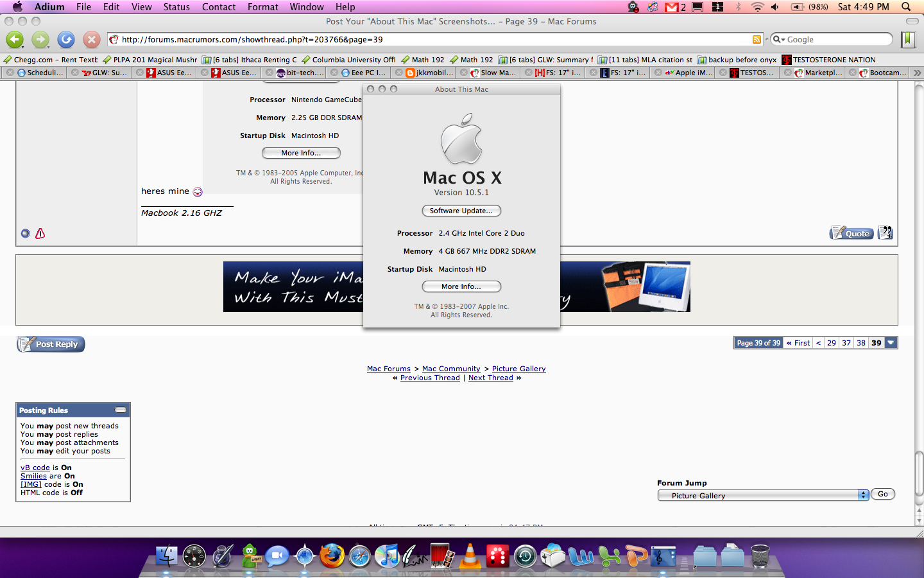This screenshot has width=924, height=578.
Task: Toggle the multi-quote icon next to Quote
Action: [x=885, y=232]
